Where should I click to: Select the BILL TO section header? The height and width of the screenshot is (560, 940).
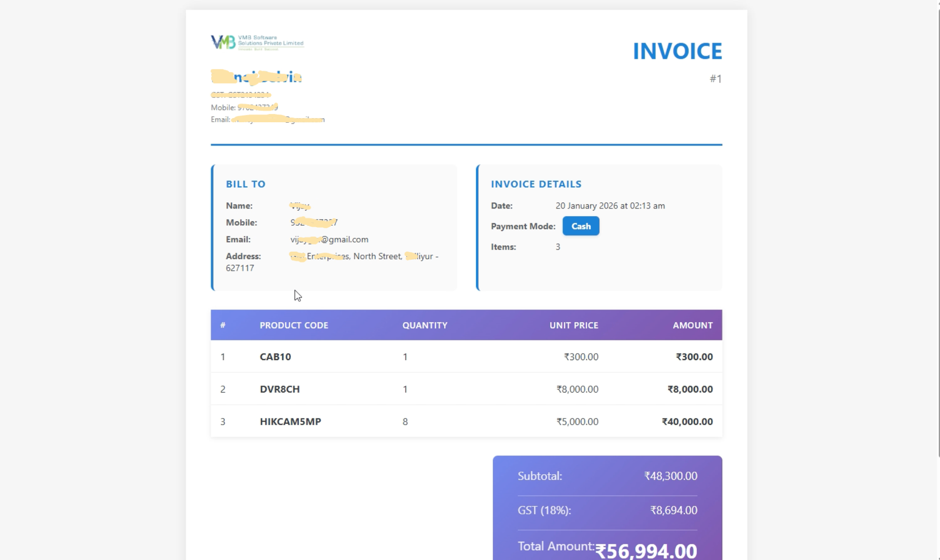coord(246,184)
